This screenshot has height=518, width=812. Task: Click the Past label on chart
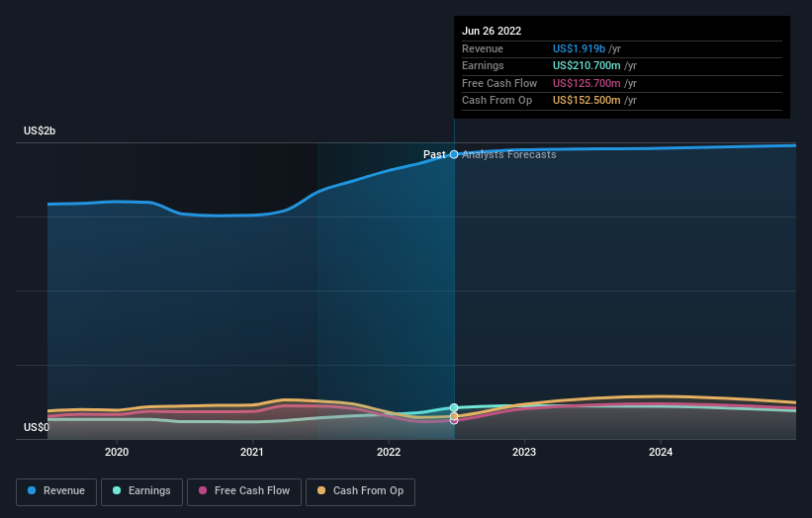pos(434,154)
